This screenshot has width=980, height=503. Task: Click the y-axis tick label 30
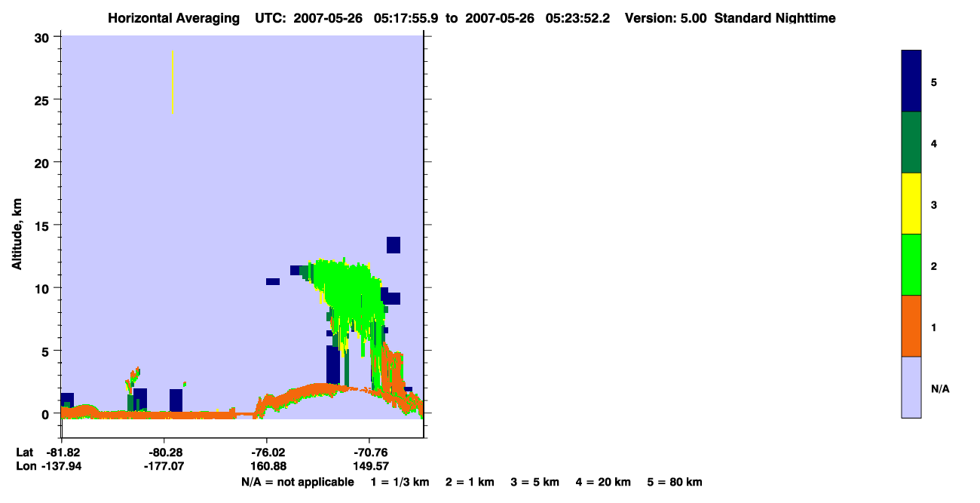[x=44, y=37]
